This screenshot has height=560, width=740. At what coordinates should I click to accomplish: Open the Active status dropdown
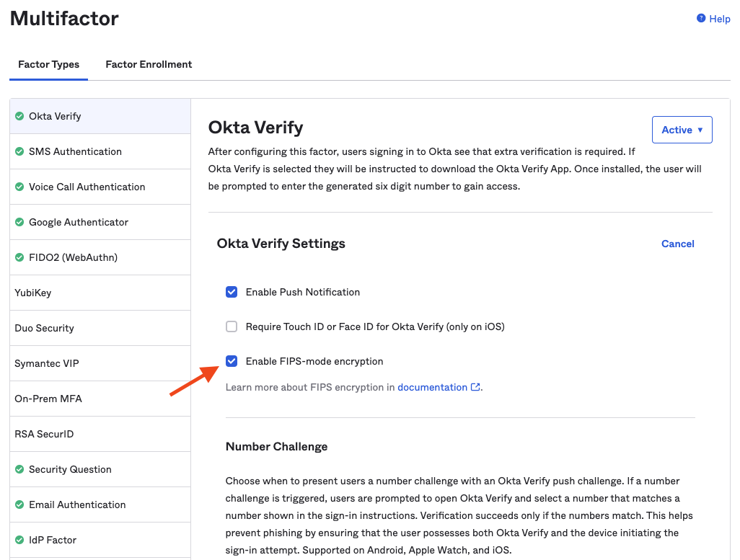(x=682, y=130)
